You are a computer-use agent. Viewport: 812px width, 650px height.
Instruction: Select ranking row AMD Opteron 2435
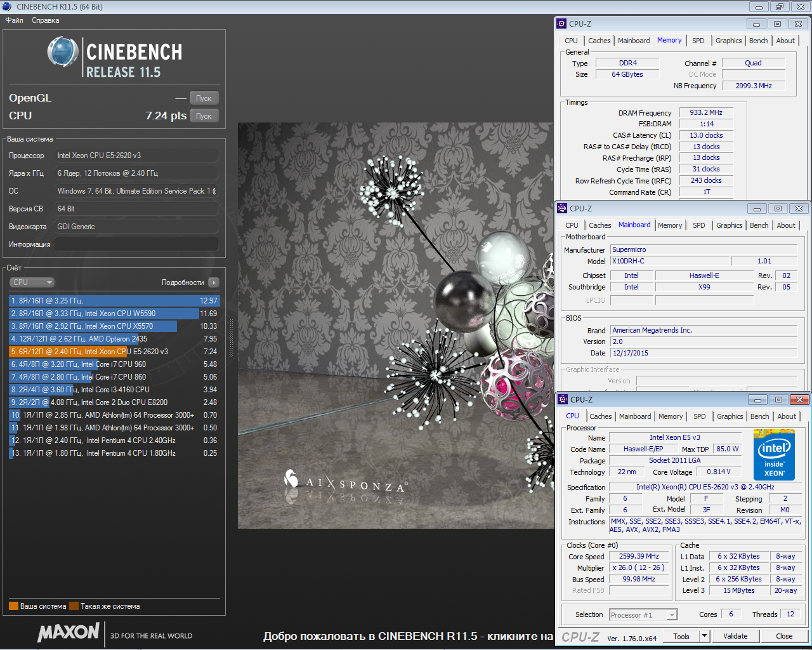click(114, 339)
